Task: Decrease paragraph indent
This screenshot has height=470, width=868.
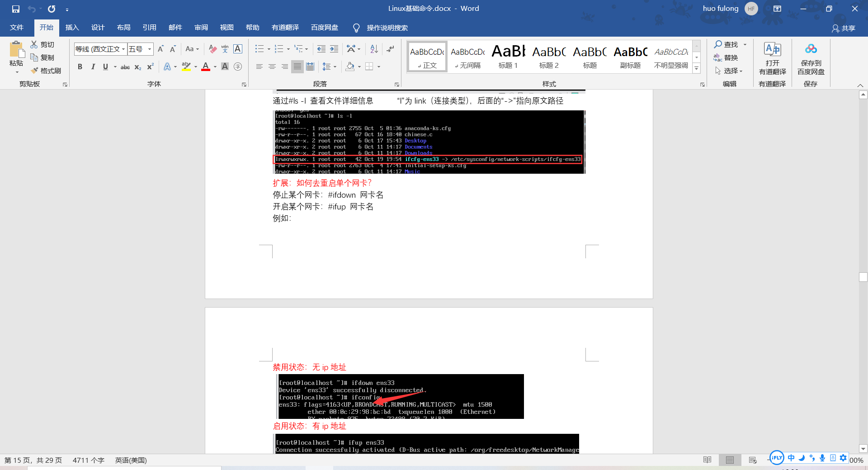Action: pyautogui.click(x=321, y=49)
